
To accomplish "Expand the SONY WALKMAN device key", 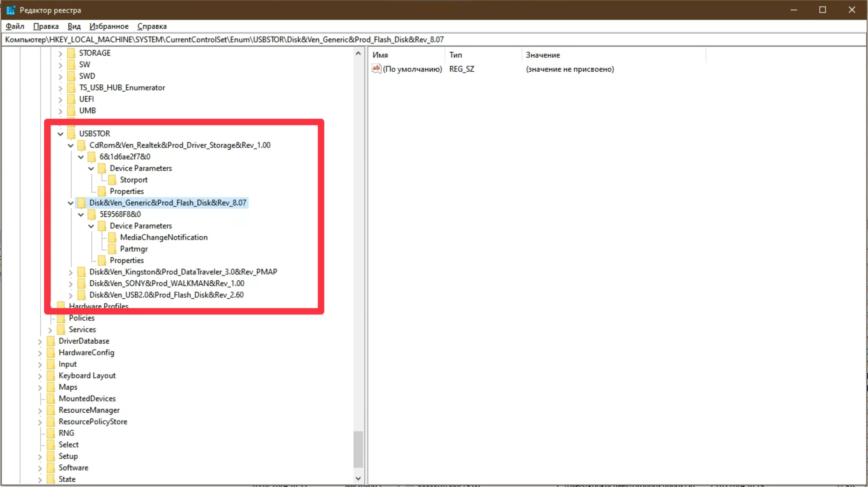I will [71, 284].
